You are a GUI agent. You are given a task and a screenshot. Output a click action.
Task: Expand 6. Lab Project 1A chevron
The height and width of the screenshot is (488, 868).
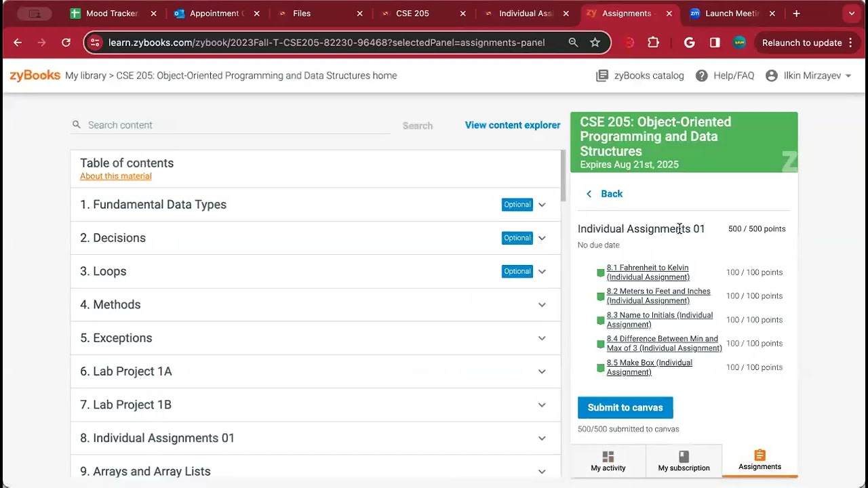542,371
